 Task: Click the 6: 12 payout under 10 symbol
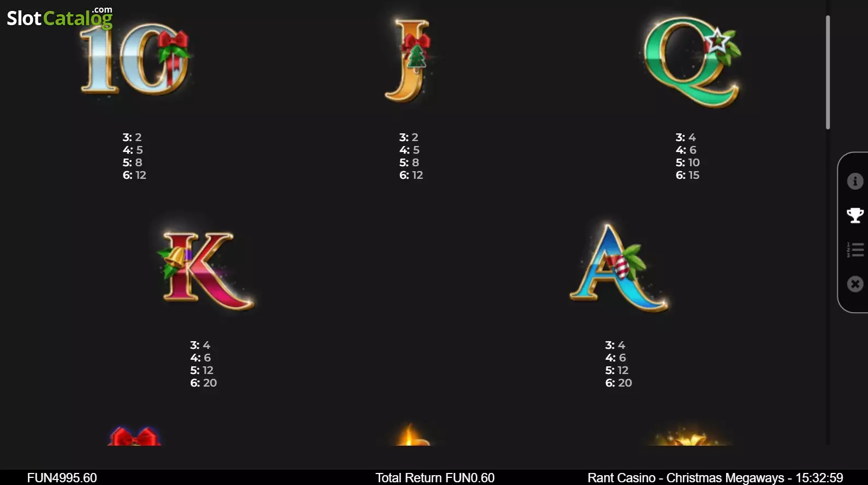click(134, 175)
